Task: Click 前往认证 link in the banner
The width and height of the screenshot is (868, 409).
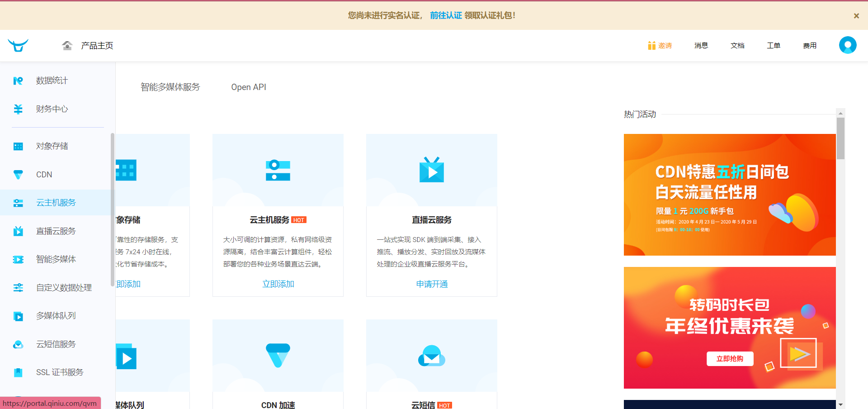Action: pyautogui.click(x=445, y=15)
